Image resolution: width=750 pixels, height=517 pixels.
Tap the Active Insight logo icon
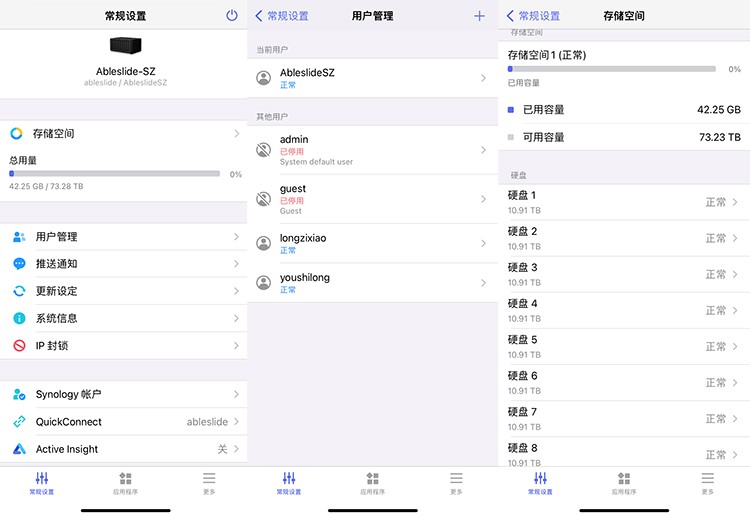(19, 449)
